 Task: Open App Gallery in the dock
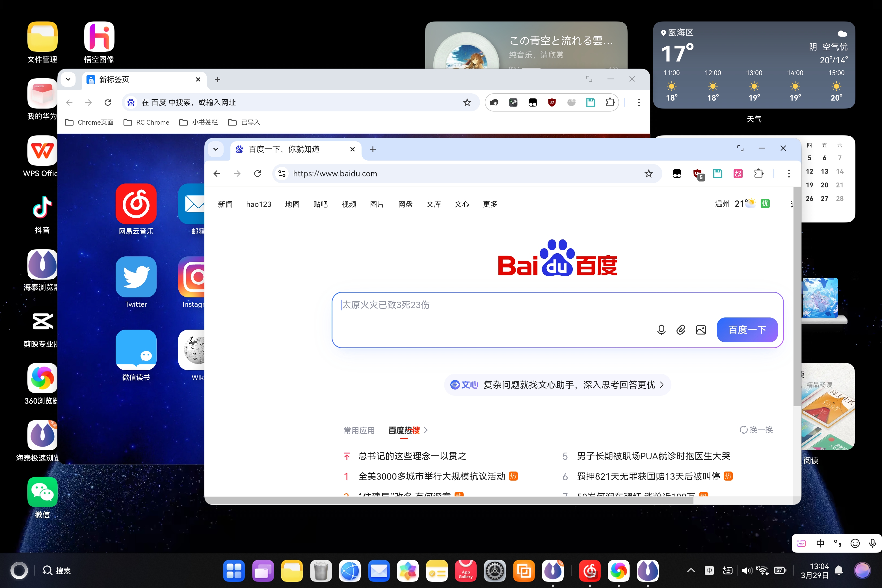pyautogui.click(x=466, y=571)
